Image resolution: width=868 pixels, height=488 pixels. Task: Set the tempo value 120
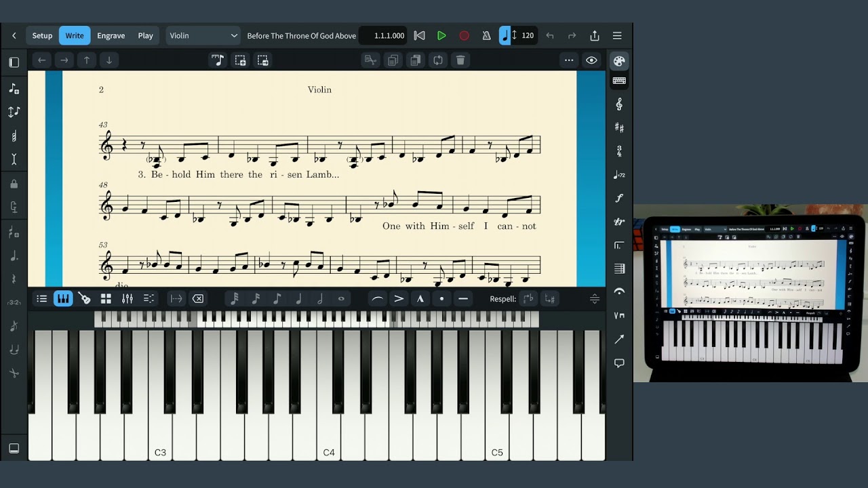pyautogui.click(x=528, y=35)
